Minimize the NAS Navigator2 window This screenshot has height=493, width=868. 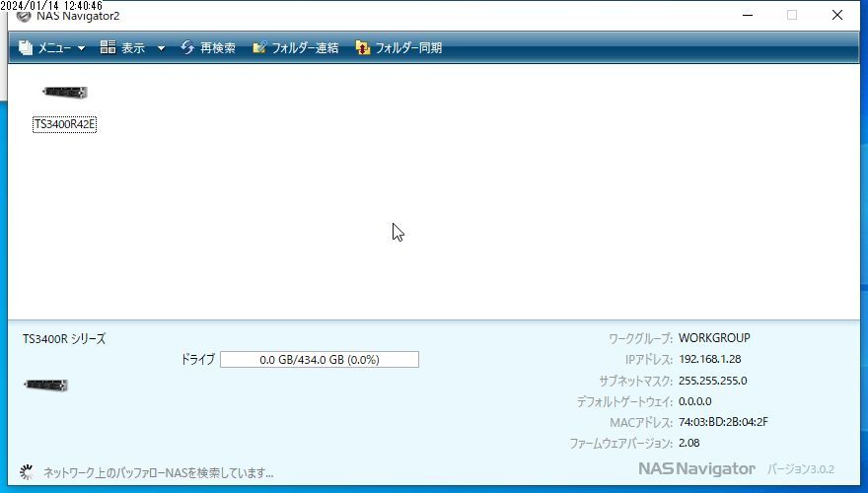coord(748,15)
